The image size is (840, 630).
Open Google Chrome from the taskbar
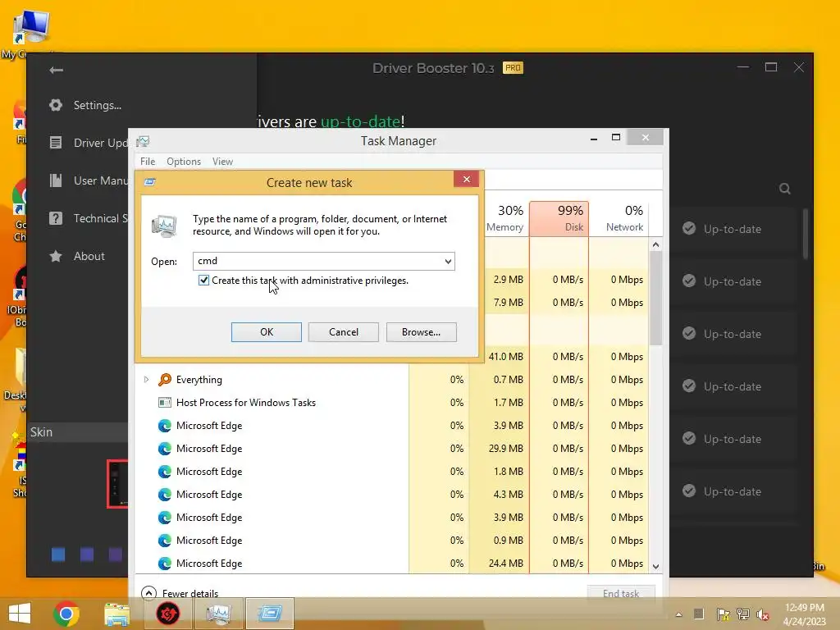(66, 614)
